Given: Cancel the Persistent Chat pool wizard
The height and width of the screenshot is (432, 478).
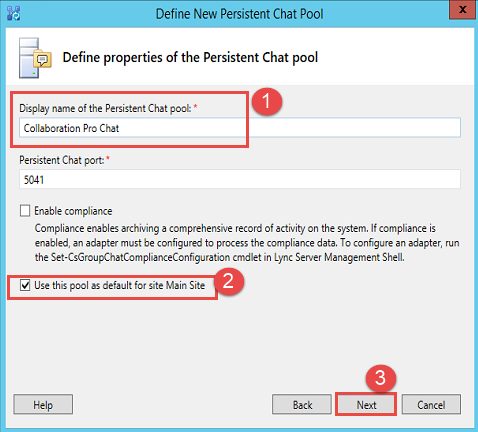Looking at the screenshot, I should pos(431,405).
